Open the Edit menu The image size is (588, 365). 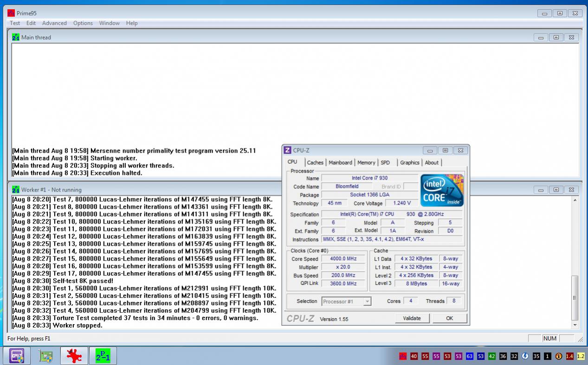pos(31,23)
